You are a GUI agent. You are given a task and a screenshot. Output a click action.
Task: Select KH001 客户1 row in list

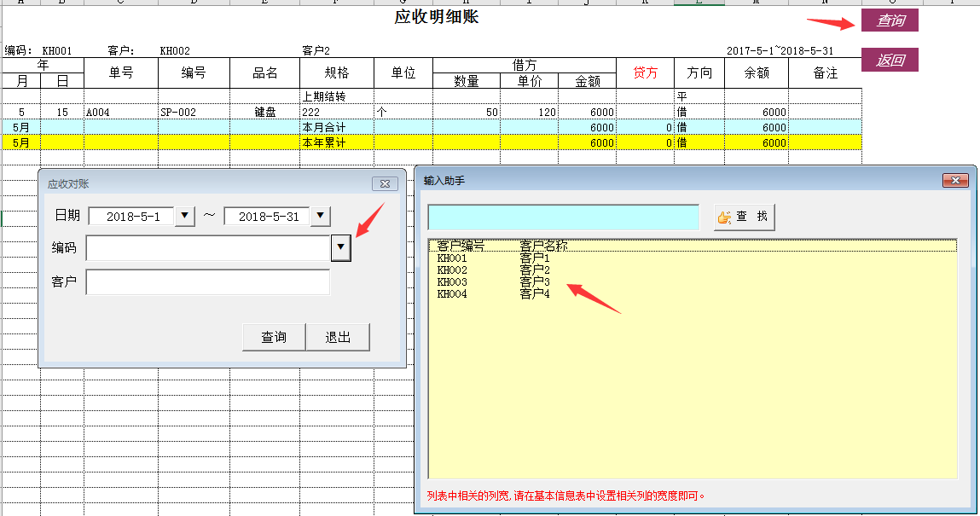click(693, 258)
